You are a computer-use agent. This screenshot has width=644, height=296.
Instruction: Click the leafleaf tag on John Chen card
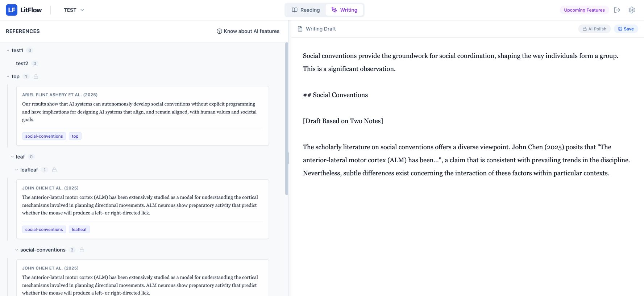[x=79, y=229]
